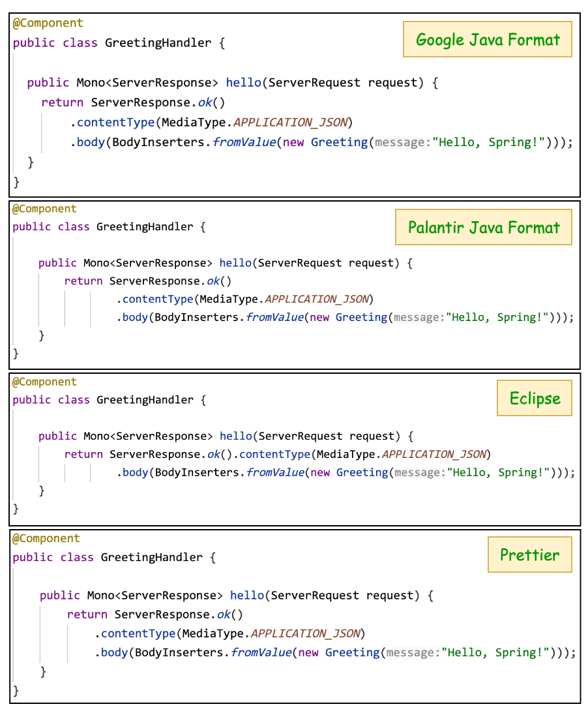
Task: Select @Component in the Palantir Java Format panel
Action: point(44,209)
